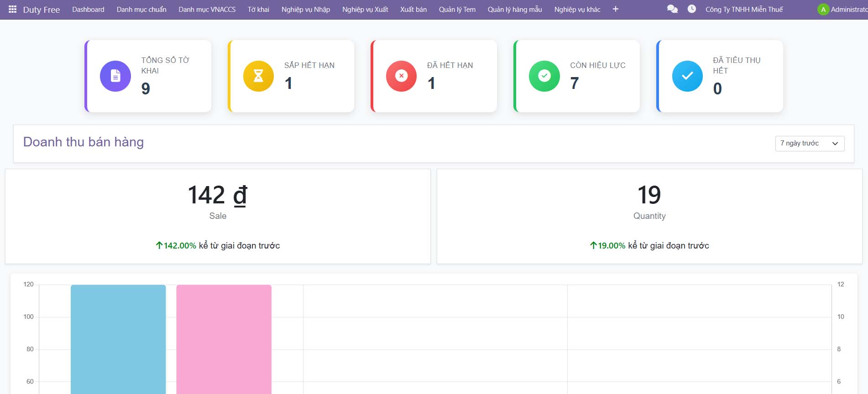Click the red expired X icon
The image size is (868, 394).
pos(401,76)
